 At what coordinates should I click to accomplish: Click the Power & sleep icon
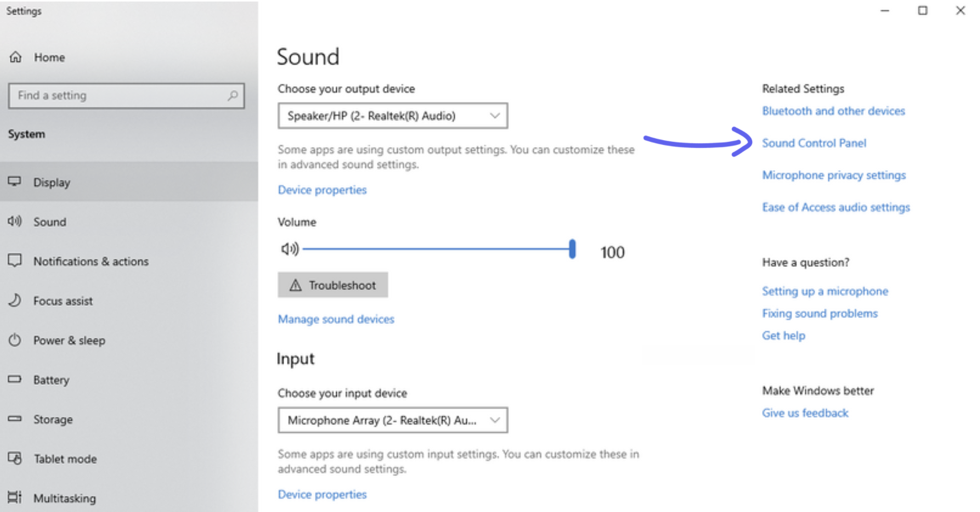pos(15,340)
